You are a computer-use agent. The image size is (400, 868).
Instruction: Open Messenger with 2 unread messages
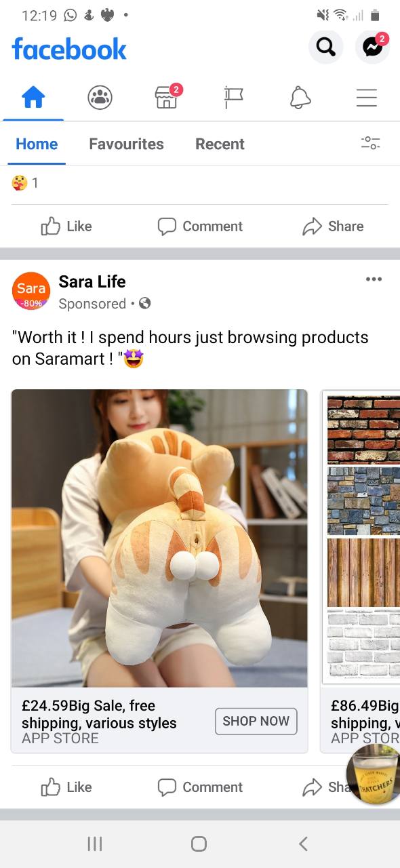coord(373,47)
